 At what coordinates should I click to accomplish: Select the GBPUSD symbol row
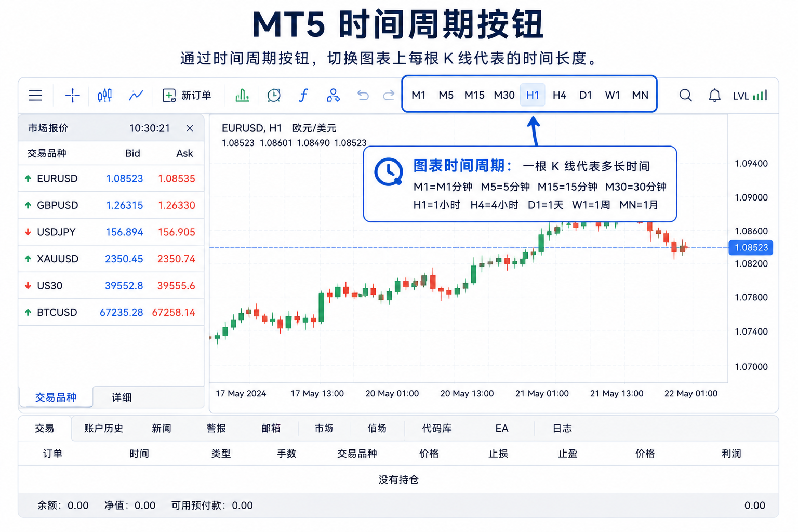pyautogui.click(x=111, y=205)
